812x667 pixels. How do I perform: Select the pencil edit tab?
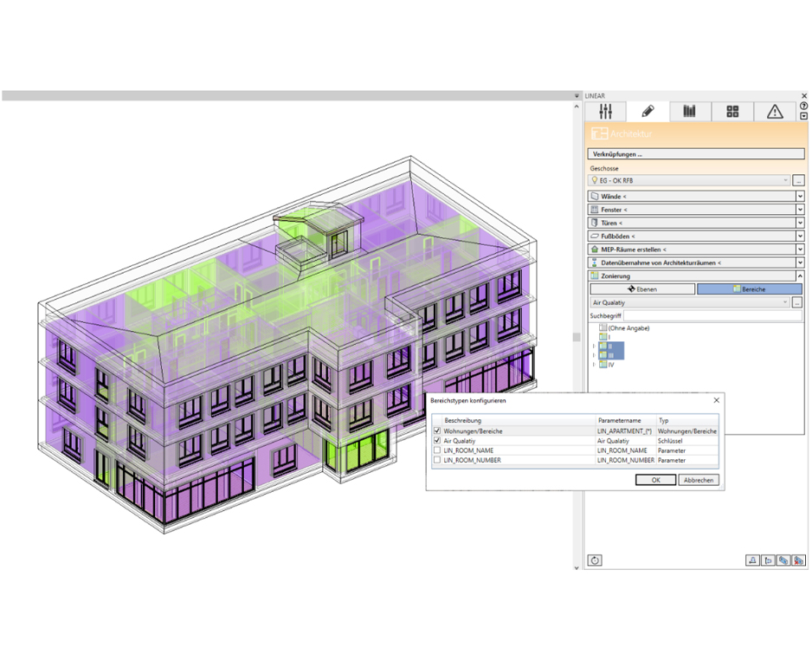coord(647,112)
